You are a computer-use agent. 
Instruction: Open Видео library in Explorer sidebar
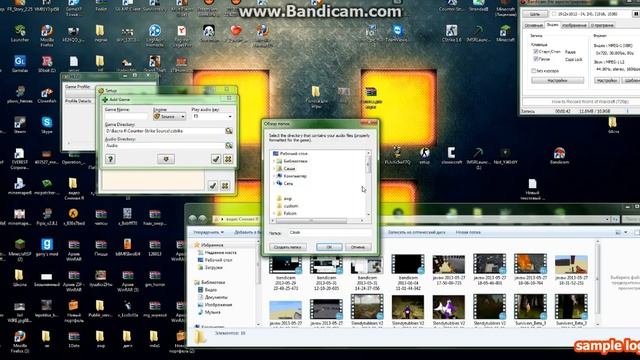click(x=211, y=289)
